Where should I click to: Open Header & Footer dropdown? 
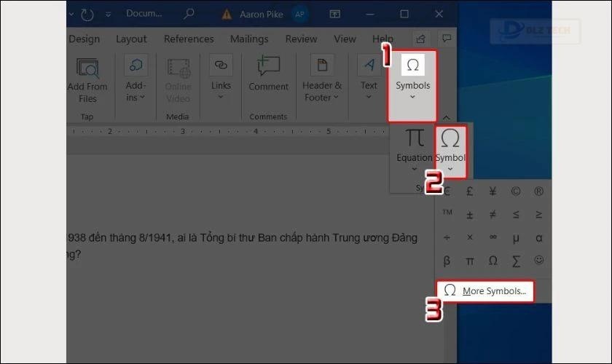pos(322,79)
